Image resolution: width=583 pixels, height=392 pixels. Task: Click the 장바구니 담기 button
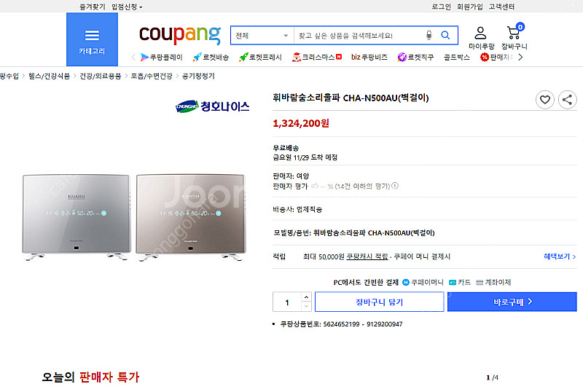click(x=379, y=302)
